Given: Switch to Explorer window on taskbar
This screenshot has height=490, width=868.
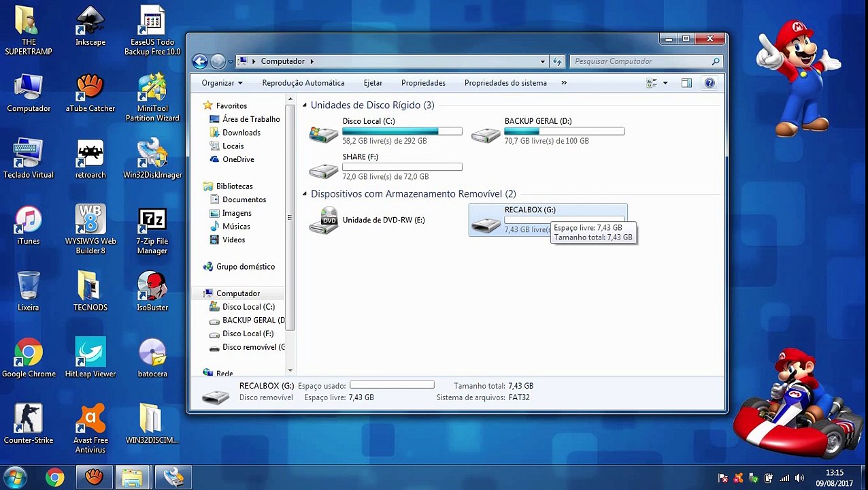Looking at the screenshot, I should (x=133, y=477).
